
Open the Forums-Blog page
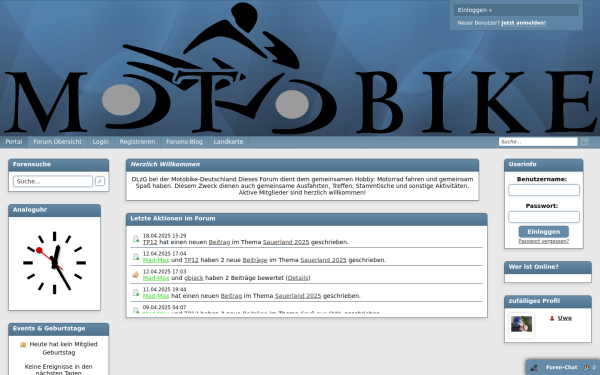point(184,142)
